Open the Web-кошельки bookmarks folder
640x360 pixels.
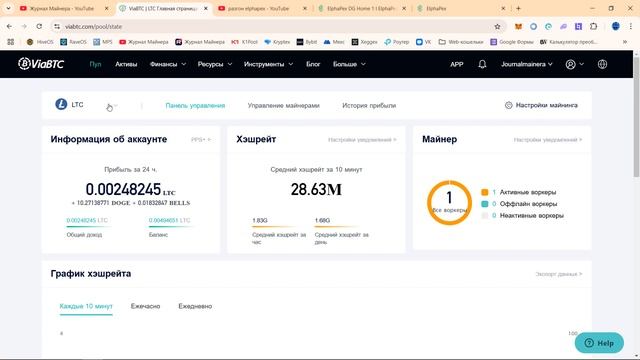(461, 42)
